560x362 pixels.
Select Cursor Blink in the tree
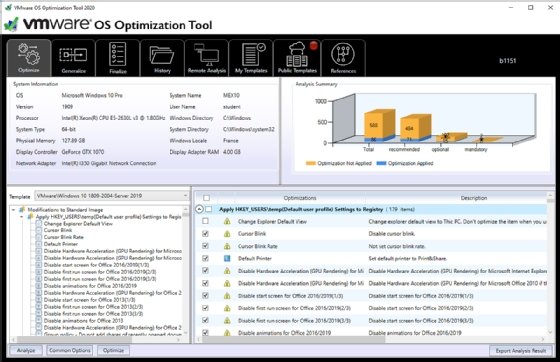coord(58,230)
